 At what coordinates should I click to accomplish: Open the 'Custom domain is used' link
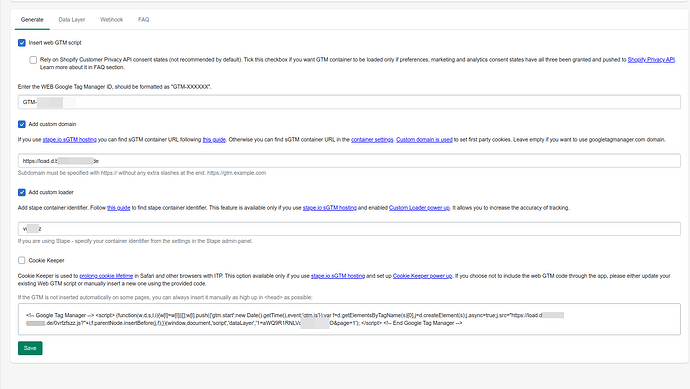coord(424,140)
